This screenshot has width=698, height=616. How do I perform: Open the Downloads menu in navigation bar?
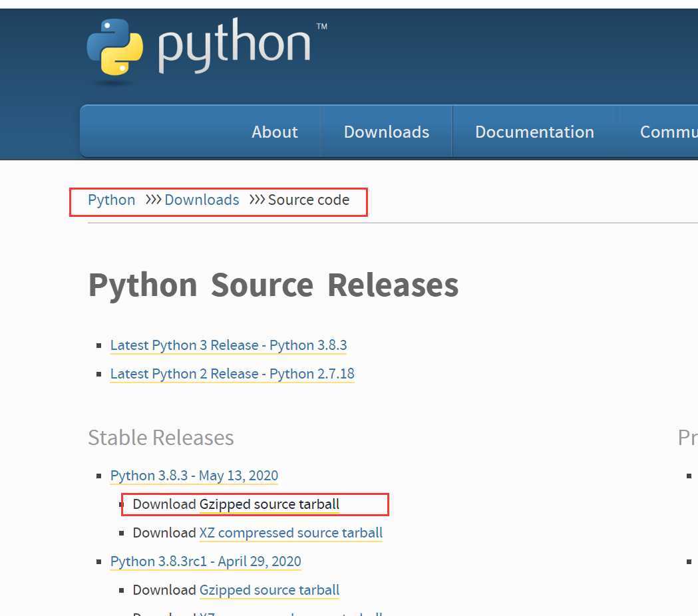386,132
